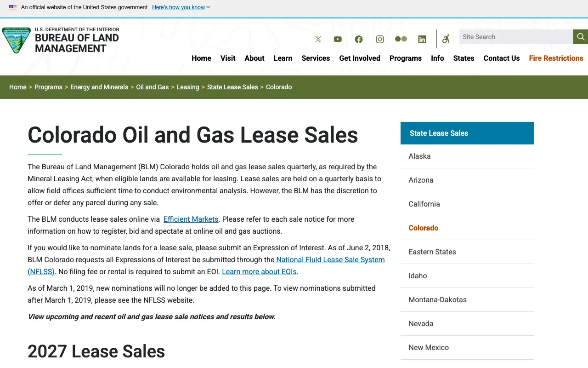The width and height of the screenshot is (588, 368).
Task: Select Eastern States in the sidebar
Action: pyautogui.click(x=467, y=252)
